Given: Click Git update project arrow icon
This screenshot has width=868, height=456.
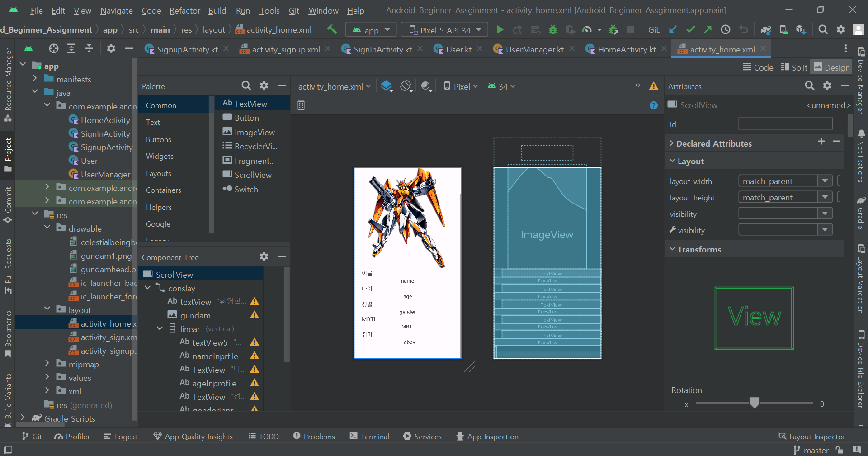Looking at the screenshot, I should click(673, 30).
